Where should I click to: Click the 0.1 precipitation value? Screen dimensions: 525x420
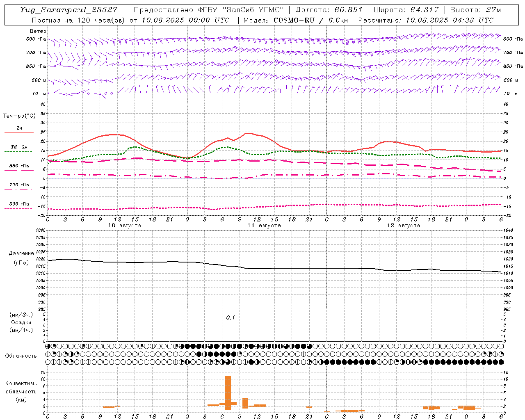tap(231, 317)
